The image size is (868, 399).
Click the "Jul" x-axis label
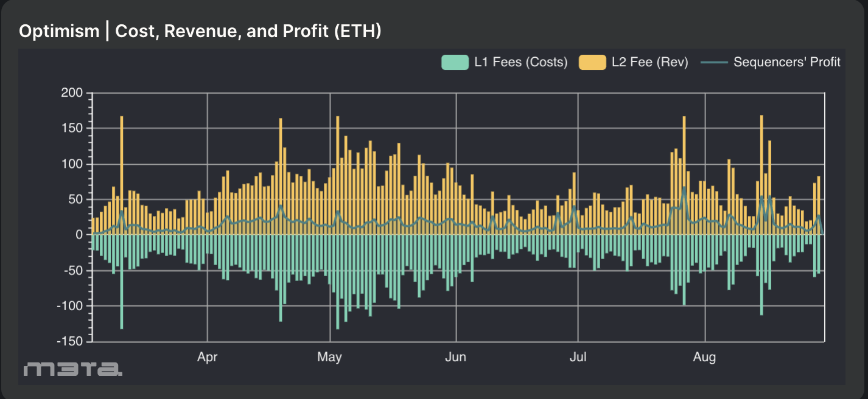578,357
